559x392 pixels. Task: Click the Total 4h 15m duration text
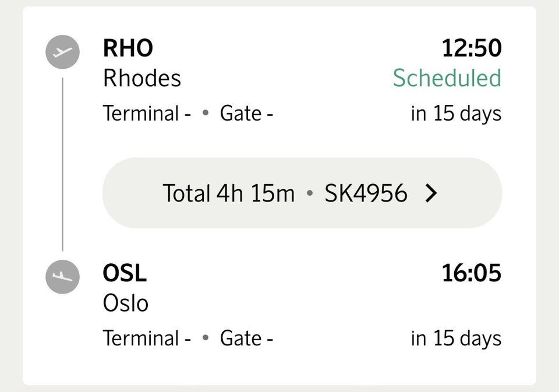pyautogui.click(x=228, y=193)
